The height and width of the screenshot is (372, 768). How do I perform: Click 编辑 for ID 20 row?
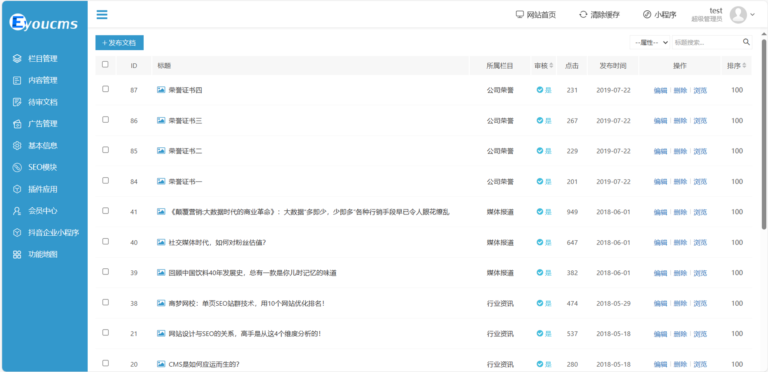660,365
